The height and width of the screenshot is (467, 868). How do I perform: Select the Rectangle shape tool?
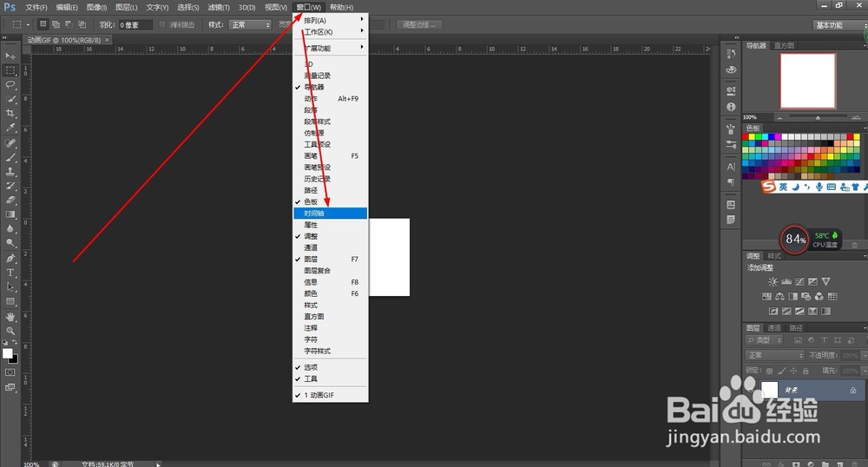tap(10, 301)
